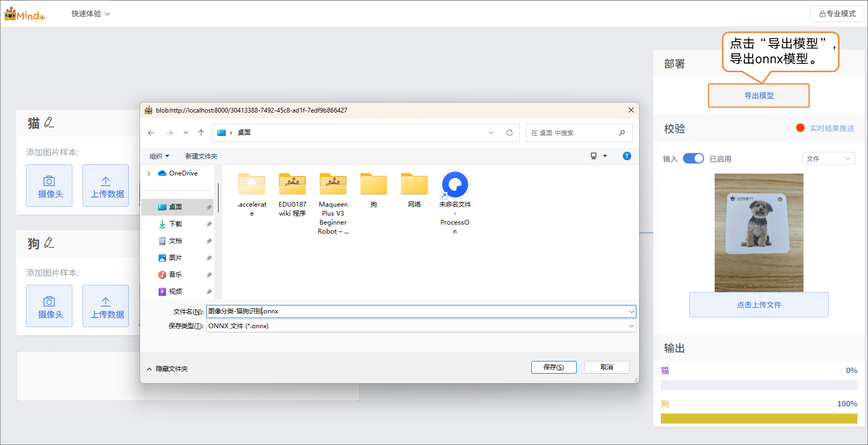Expand the OneDrive tree node

[x=149, y=173]
